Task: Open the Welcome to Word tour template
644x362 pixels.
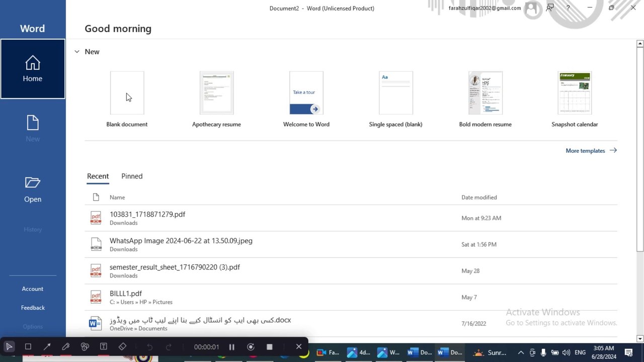Action: click(x=306, y=100)
